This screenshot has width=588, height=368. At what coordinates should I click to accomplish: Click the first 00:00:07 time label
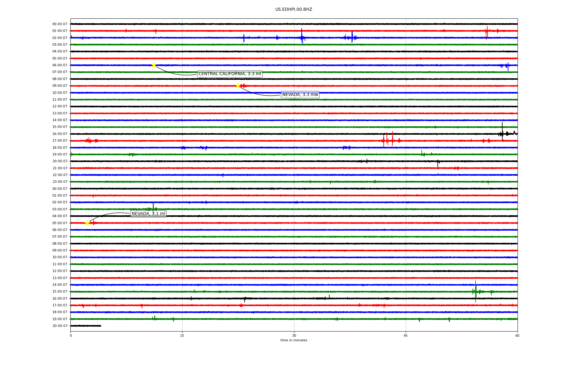[x=60, y=24]
